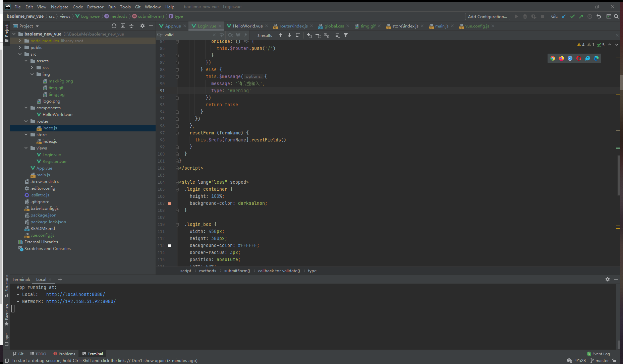Click the Git commit checkmark icon

pyautogui.click(x=572, y=16)
